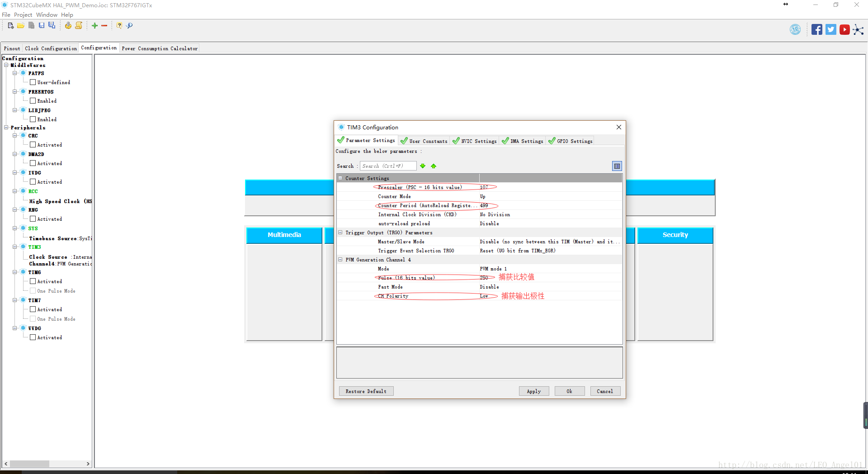Click the left panel scroll-right arrow
Screen dimensions: 868x474
click(x=88, y=464)
